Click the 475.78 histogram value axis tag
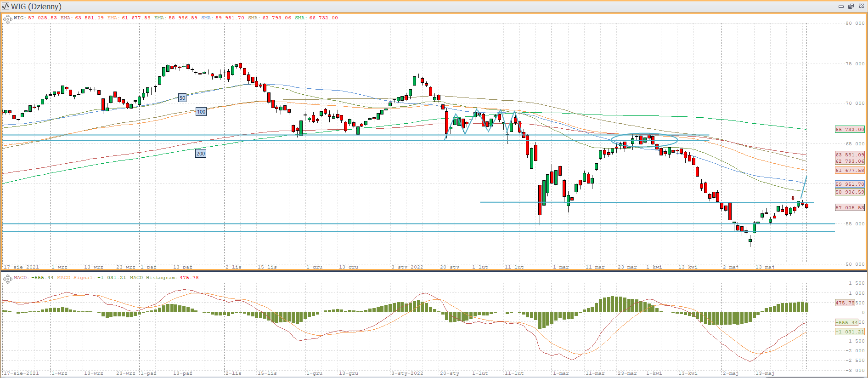The width and height of the screenshot is (868, 378). click(x=845, y=303)
